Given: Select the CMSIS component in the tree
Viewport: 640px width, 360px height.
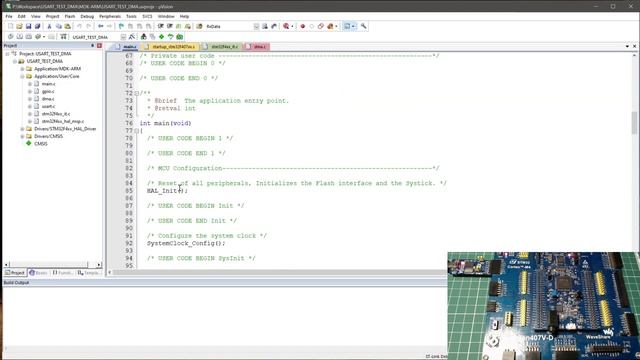Looking at the screenshot, I should pyautogui.click(x=40, y=144).
